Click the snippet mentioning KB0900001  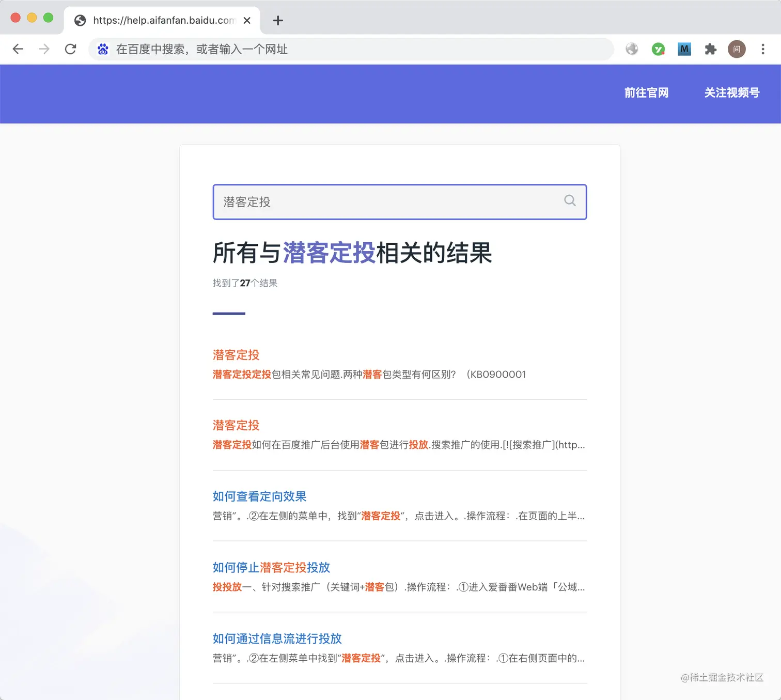369,375
